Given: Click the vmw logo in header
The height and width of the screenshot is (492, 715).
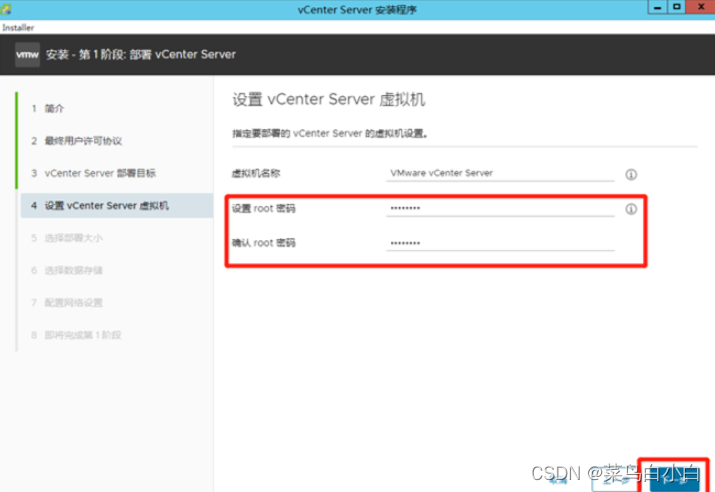Looking at the screenshot, I should (x=27, y=55).
